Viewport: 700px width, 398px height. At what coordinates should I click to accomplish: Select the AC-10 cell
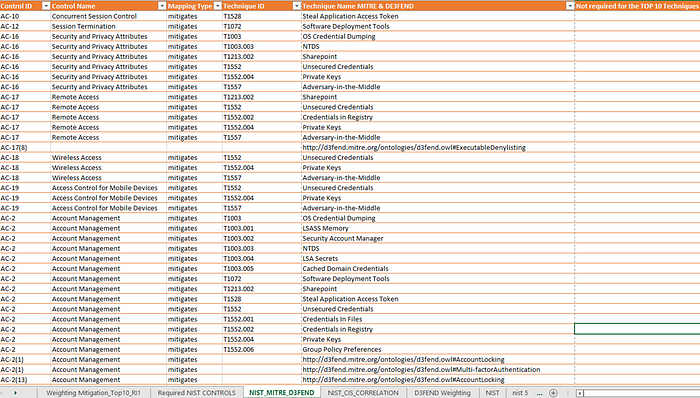click(25, 16)
